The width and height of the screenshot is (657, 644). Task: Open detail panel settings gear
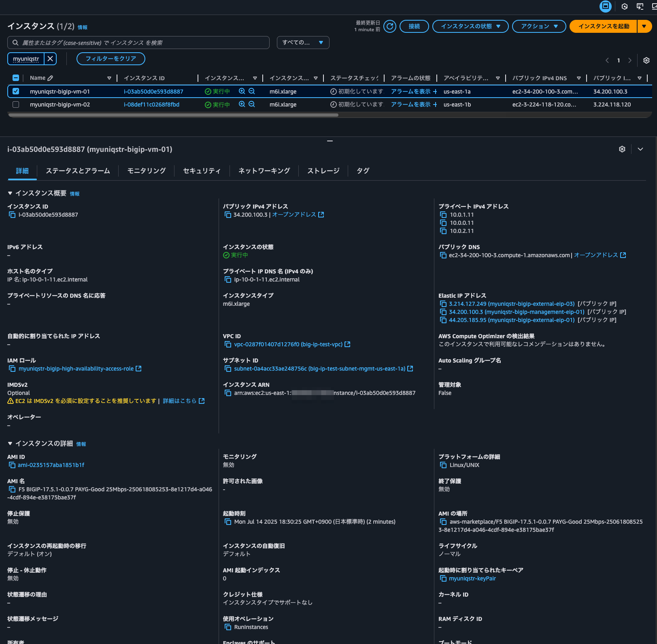coord(622,149)
